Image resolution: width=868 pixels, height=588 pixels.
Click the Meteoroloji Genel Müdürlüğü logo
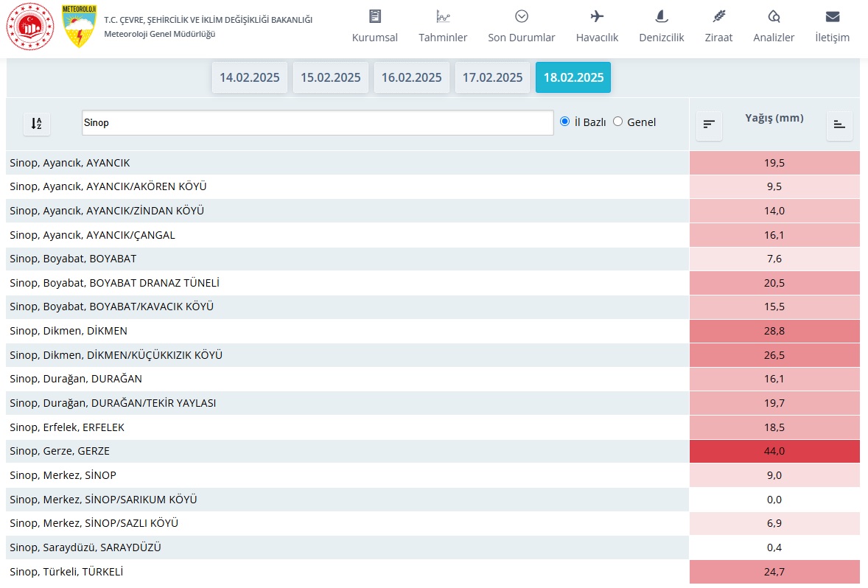point(79,27)
